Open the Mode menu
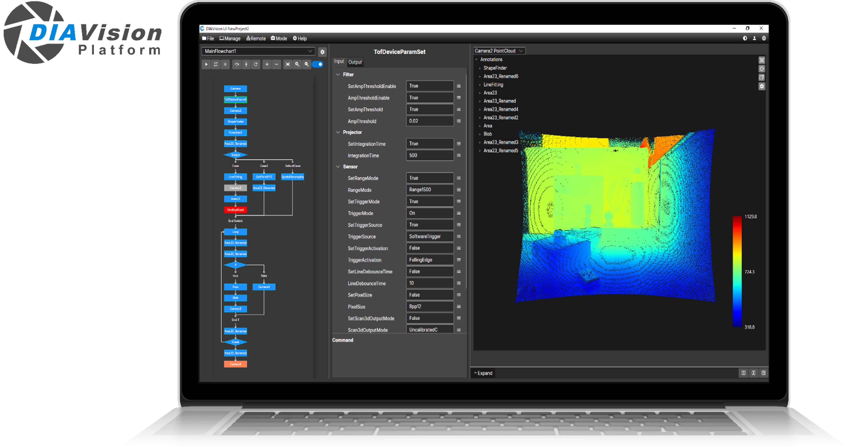Viewport: 868px width, 447px height. pos(279,38)
